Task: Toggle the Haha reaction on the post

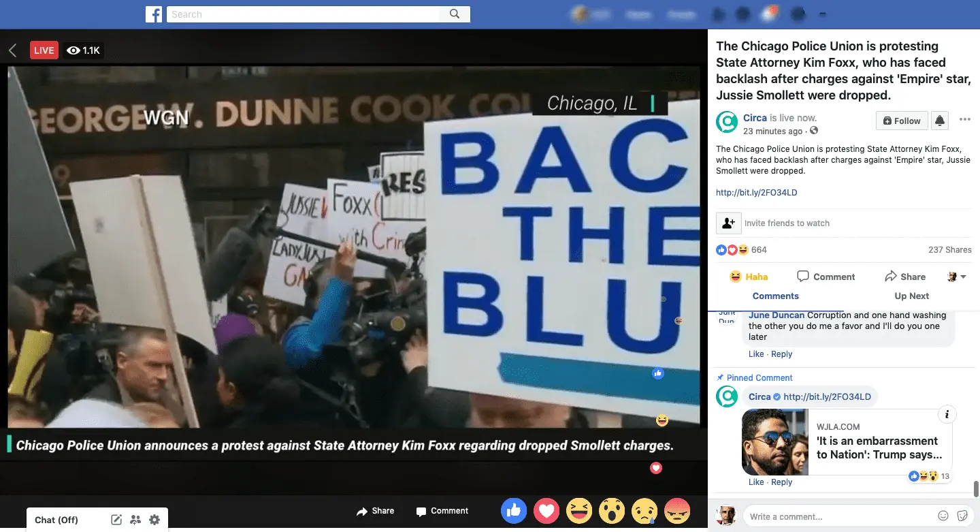Action: pos(749,277)
